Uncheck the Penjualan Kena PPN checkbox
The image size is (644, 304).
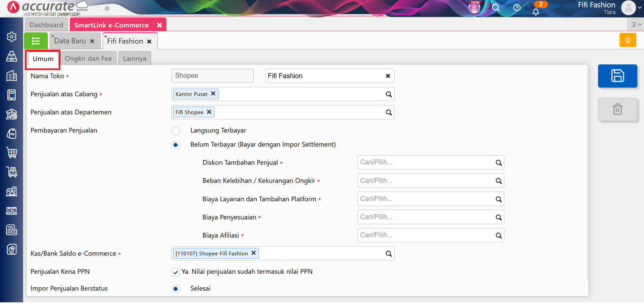click(176, 272)
